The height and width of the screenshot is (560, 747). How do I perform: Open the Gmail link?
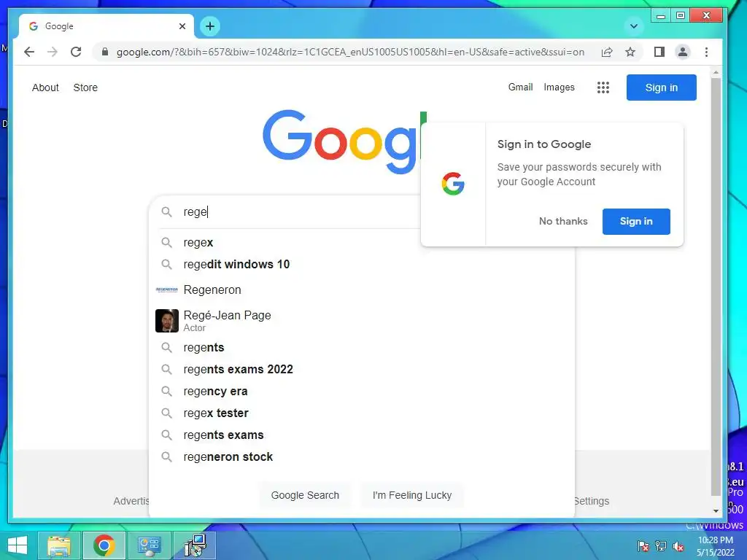(x=520, y=87)
